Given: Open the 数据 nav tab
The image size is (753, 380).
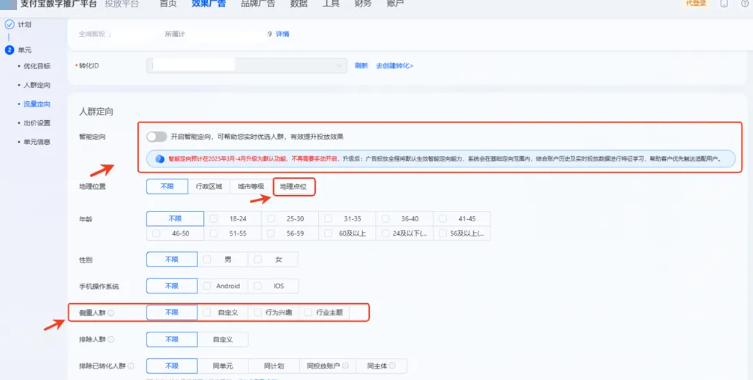Looking at the screenshot, I should click(x=299, y=3).
